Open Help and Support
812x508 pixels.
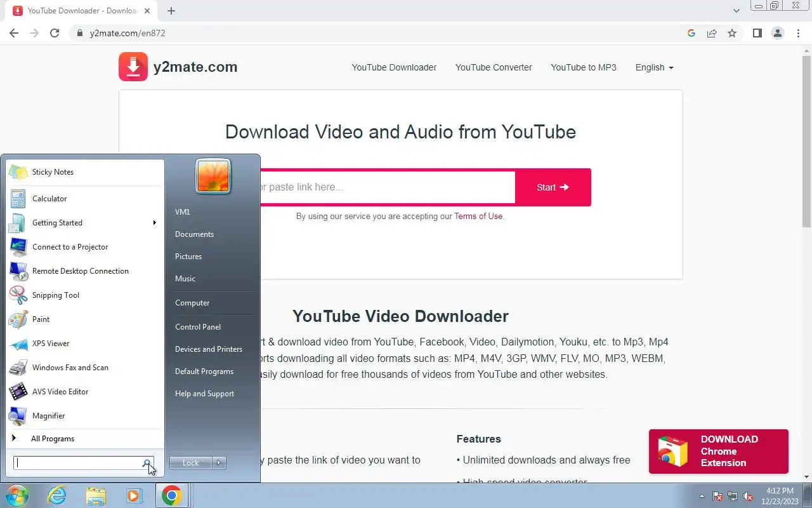[204, 394]
